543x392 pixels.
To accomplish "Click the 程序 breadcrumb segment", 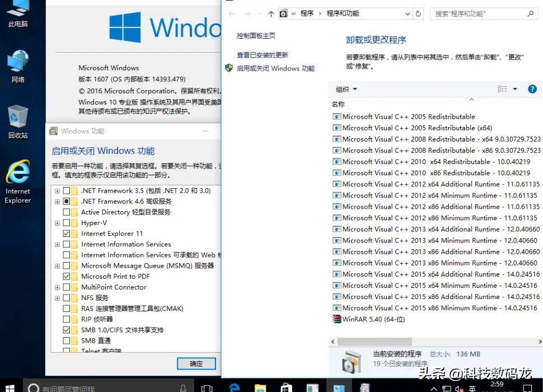I will click(307, 13).
